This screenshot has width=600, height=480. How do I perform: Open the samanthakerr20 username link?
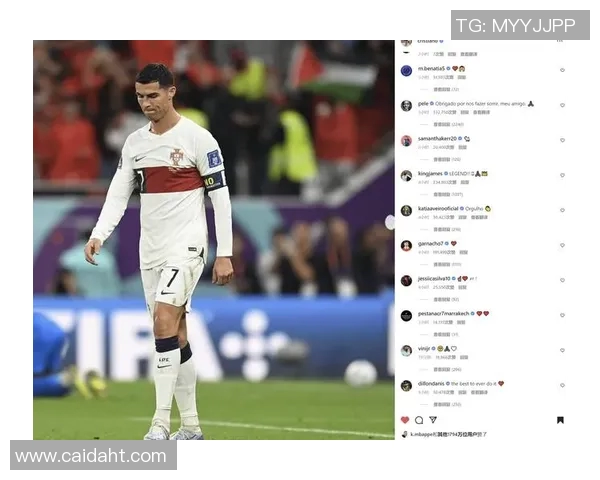[x=437, y=138]
